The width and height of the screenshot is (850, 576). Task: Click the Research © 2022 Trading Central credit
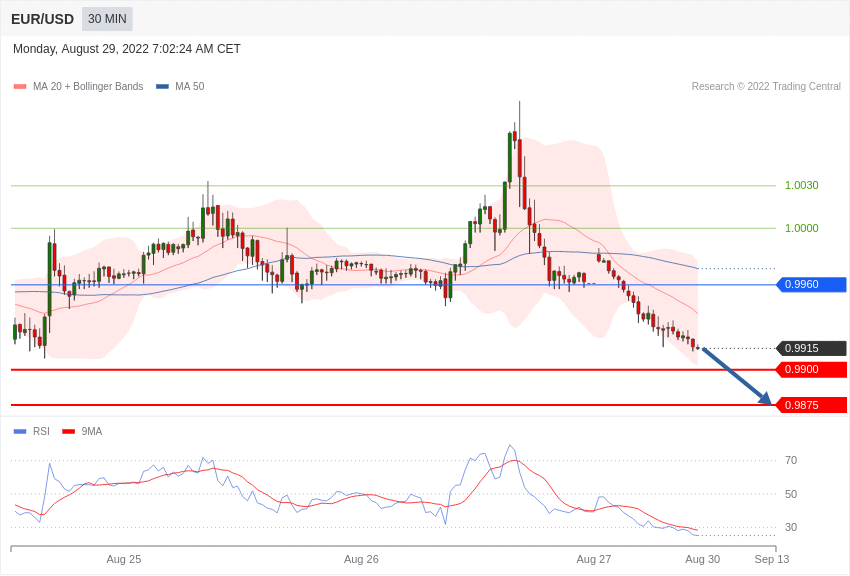click(766, 87)
